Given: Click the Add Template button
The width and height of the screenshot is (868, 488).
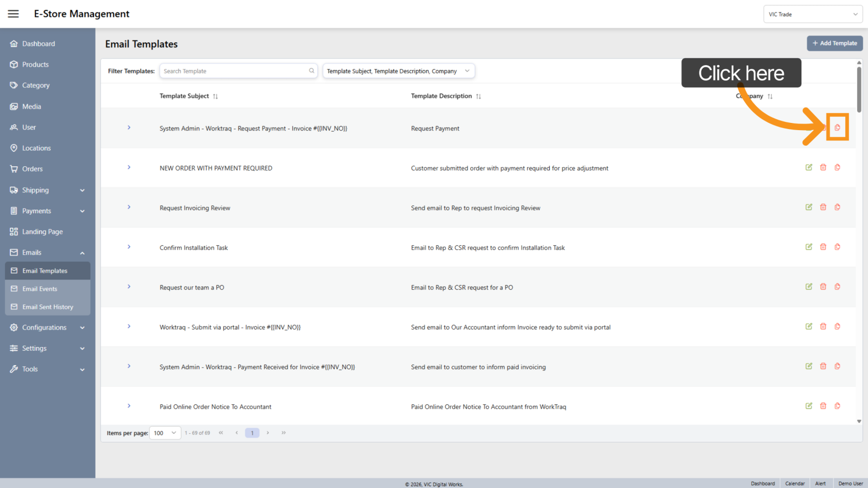Looking at the screenshot, I should [x=834, y=43].
